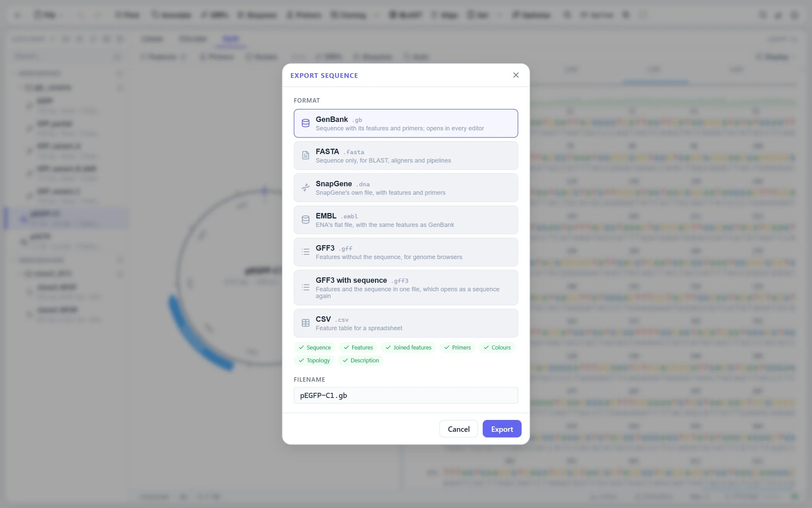
Task: Pick the CSV .csv feature table format
Action: (406, 323)
